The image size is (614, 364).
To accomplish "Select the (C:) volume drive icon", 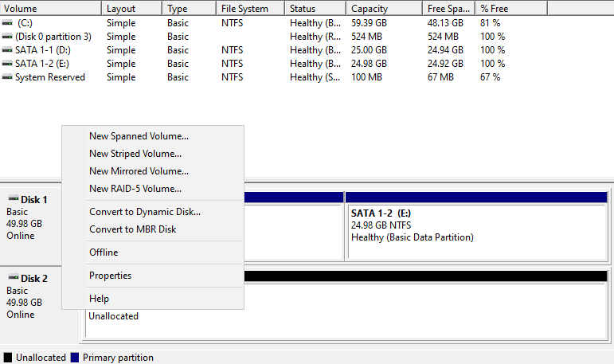I will (7, 23).
